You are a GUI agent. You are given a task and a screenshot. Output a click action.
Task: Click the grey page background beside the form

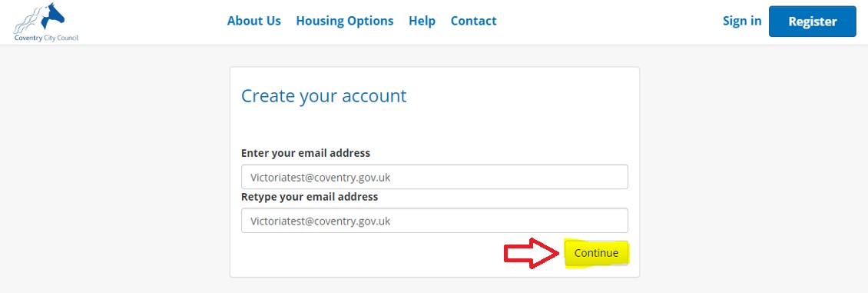[x=747, y=166]
